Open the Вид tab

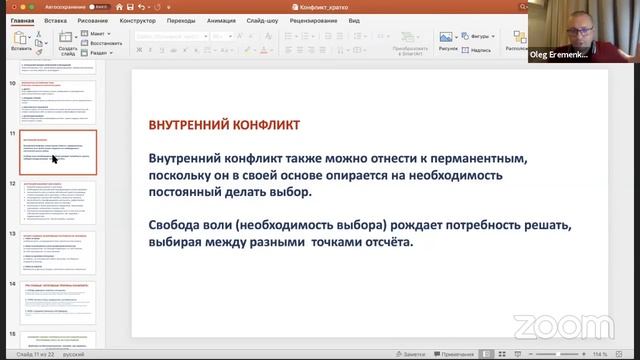tap(354, 20)
